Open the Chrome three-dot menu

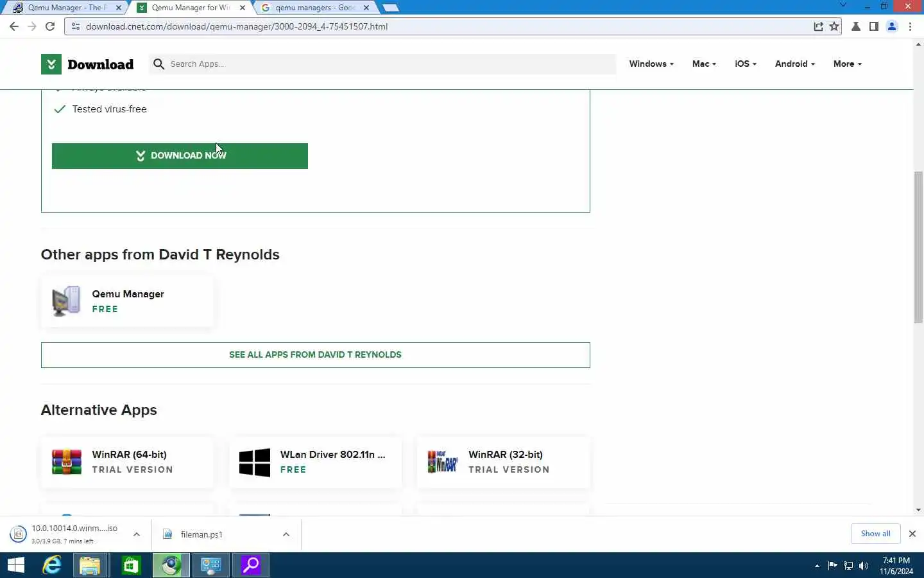click(910, 26)
